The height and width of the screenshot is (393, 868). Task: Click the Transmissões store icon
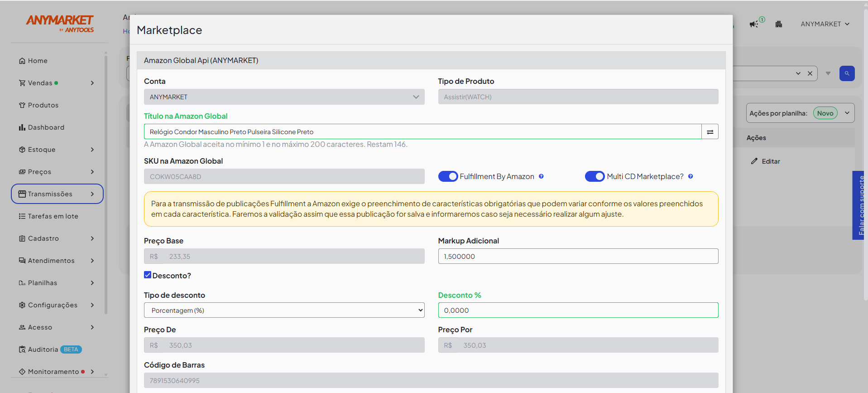click(x=22, y=194)
